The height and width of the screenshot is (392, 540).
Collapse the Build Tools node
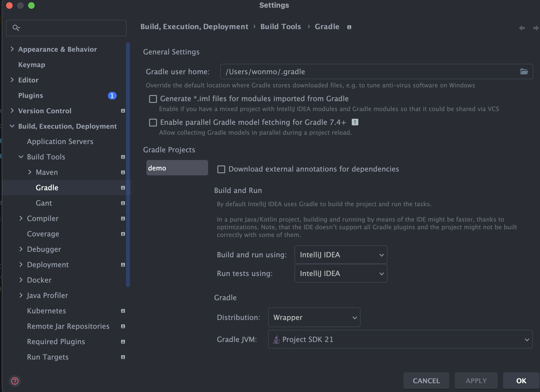tap(21, 157)
